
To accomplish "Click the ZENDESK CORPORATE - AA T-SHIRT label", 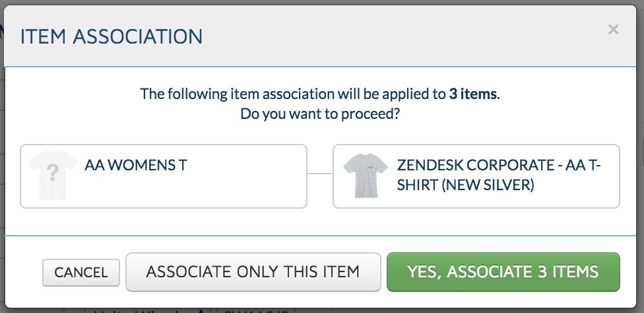I will point(499,175).
